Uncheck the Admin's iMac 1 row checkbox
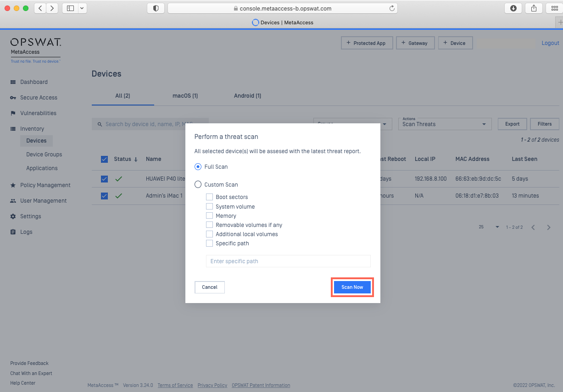The image size is (563, 392). (x=104, y=196)
